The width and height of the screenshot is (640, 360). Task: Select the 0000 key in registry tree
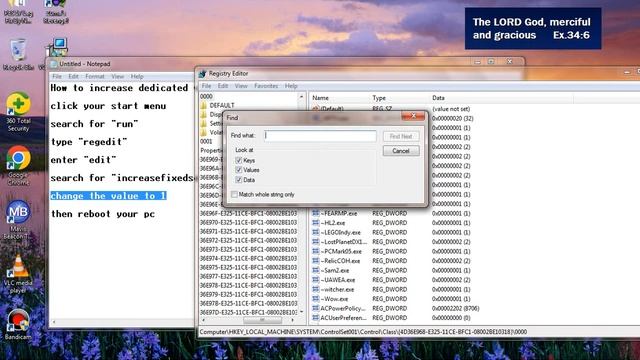pyautogui.click(x=207, y=96)
